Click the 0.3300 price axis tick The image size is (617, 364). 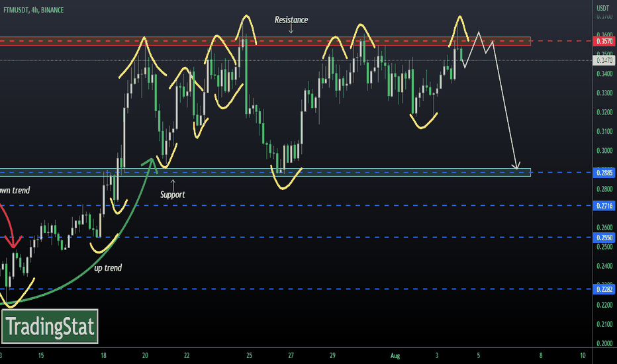604,93
